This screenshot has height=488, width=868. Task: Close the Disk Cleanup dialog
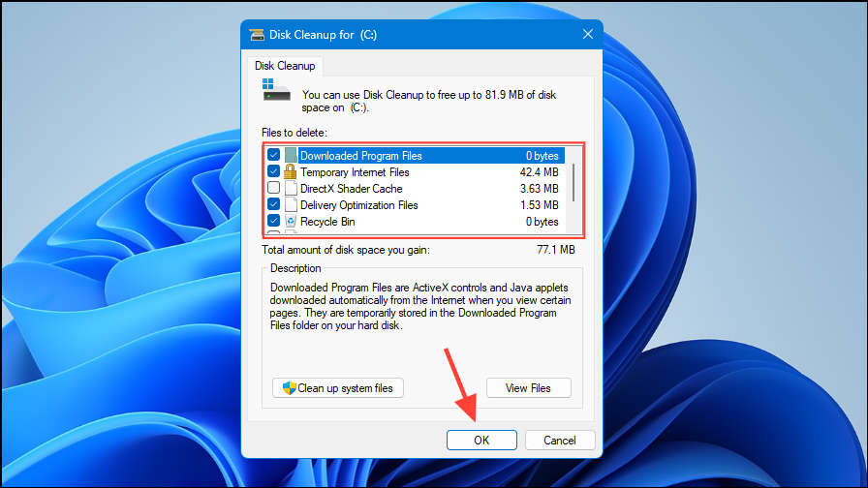(x=588, y=34)
